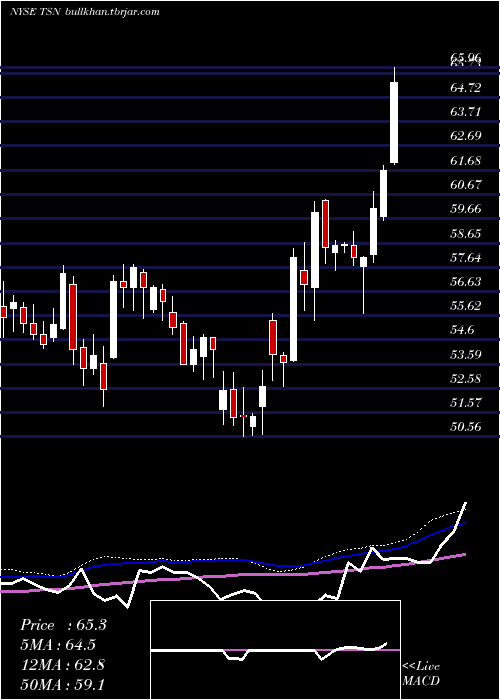Image resolution: width=500 pixels, height=700 pixels.
Task: Click the 51.57 price axis label
Action: point(466,403)
